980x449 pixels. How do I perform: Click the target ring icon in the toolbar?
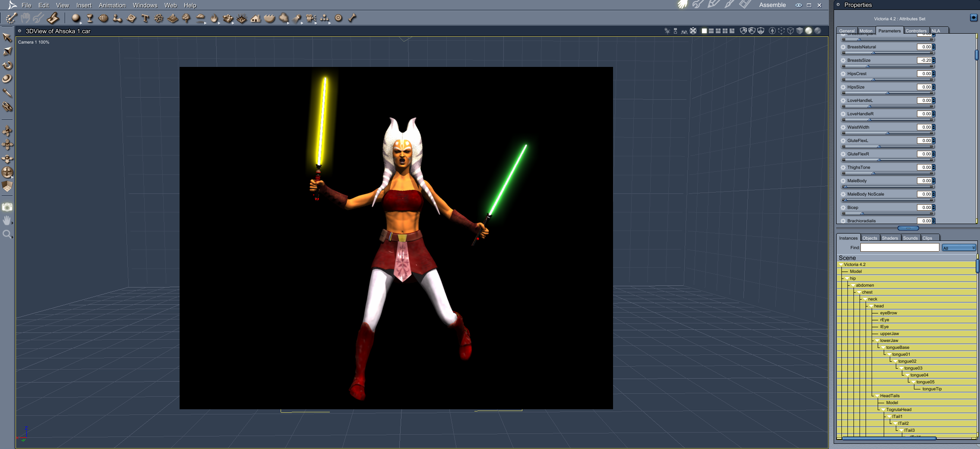338,18
